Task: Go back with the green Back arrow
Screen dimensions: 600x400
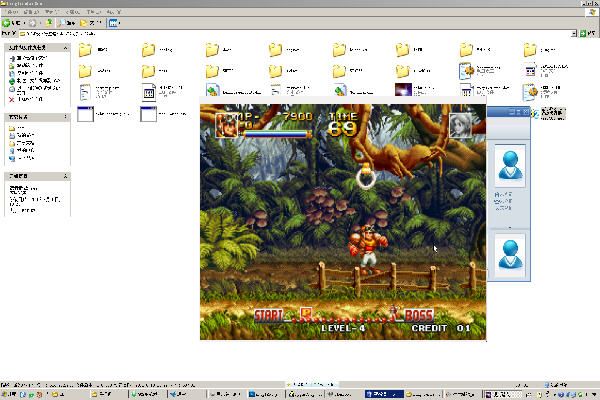Action: [x=11, y=23]
